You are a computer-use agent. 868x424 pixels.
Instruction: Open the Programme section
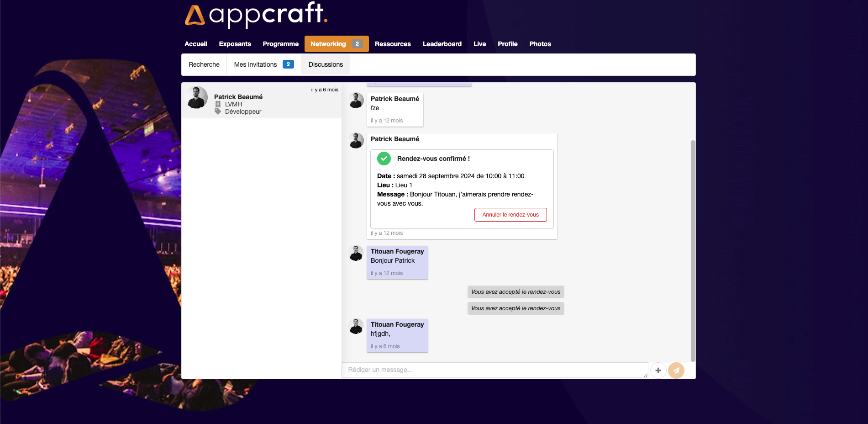click(280, 44)
